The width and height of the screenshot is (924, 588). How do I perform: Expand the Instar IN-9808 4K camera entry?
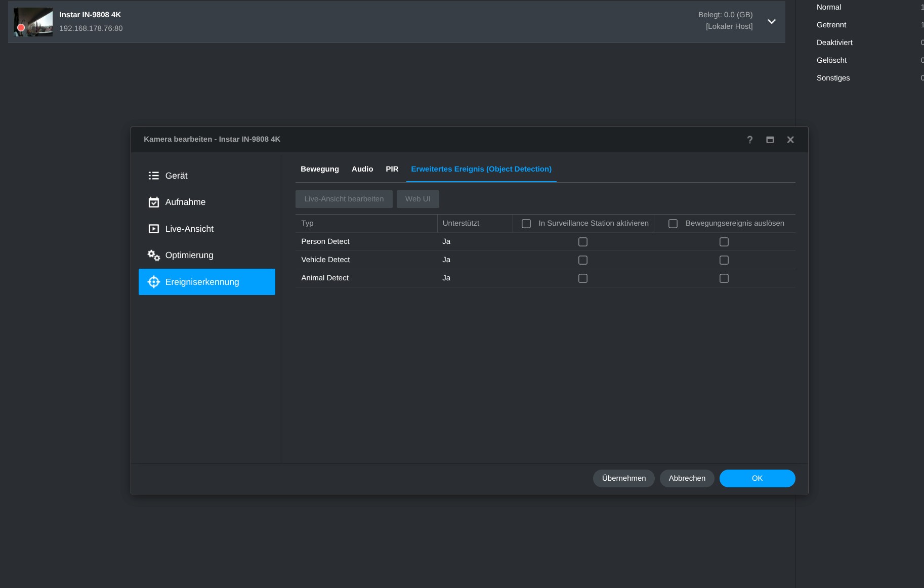(x=772, y=21)
